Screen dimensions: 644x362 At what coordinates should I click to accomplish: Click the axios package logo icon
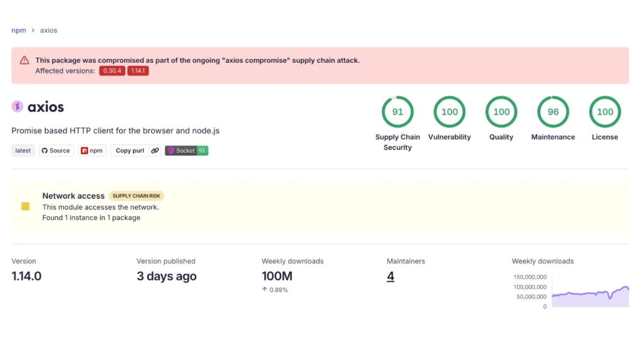(16, 106)
